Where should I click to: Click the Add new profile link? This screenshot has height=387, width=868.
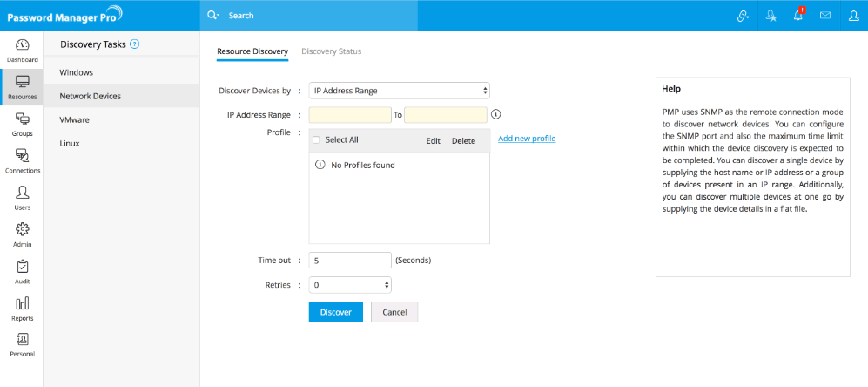(x=527, y=139)
